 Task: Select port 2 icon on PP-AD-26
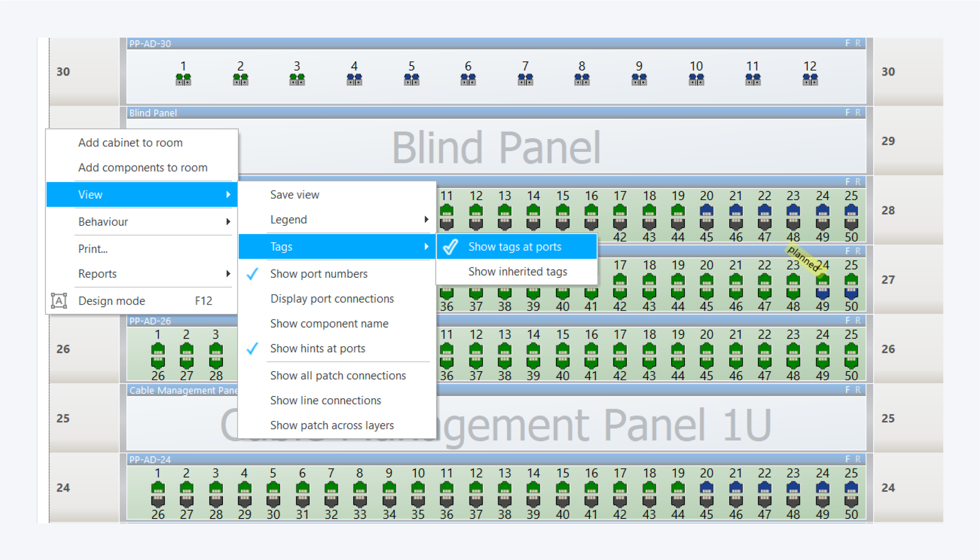point(186,349)
